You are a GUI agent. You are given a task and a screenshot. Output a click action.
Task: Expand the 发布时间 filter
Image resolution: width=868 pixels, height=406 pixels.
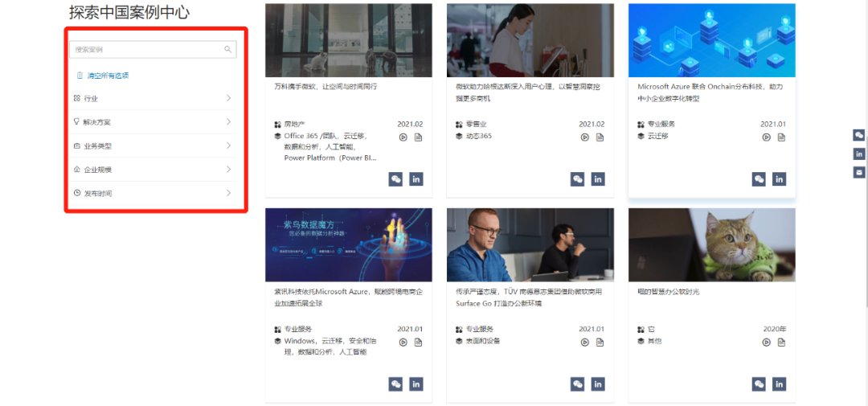pos(153,193)
